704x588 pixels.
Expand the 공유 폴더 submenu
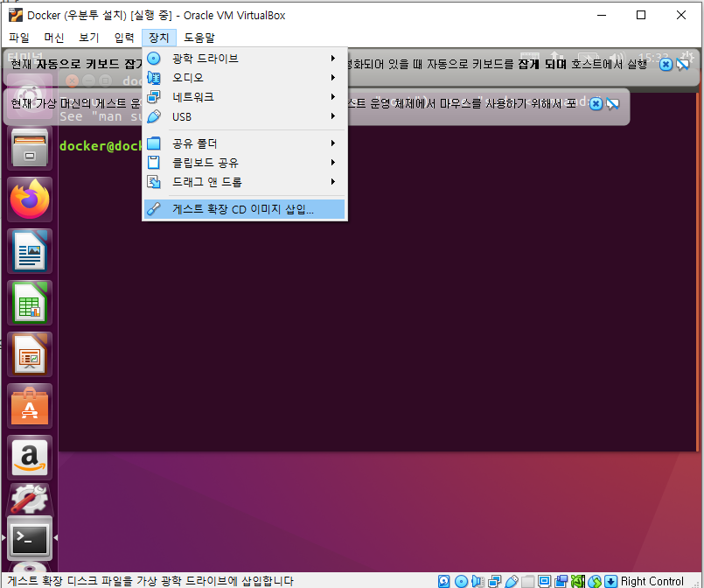point(245,143)
